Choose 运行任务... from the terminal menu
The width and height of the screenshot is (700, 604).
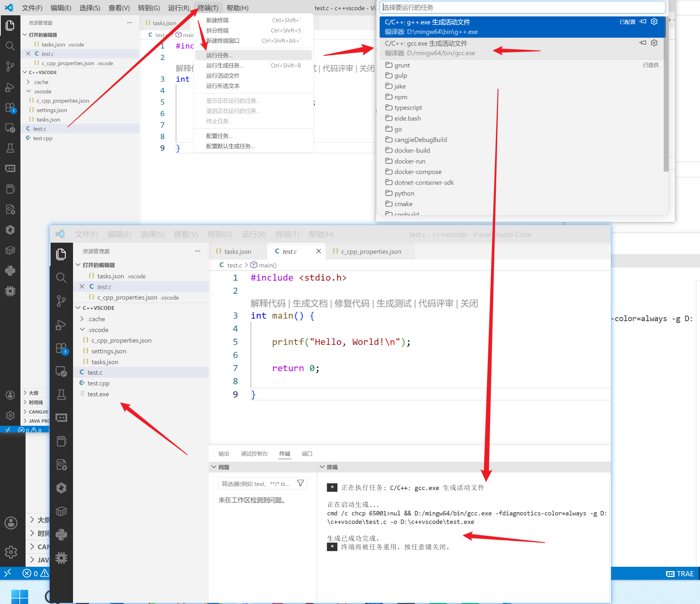point(253,55)
